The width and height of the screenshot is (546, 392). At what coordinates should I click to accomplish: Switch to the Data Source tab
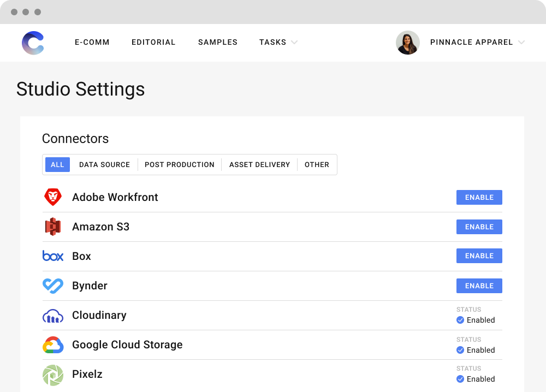coord(104,164)
